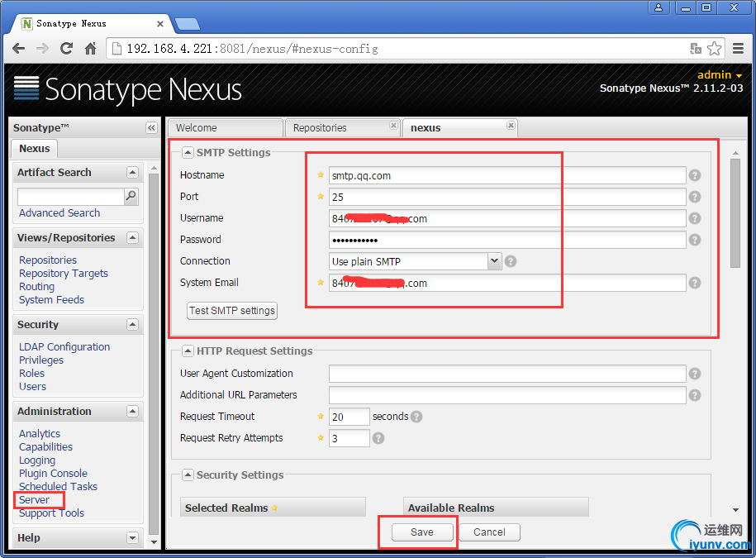The width and height of the screenshot is (756, 558).
Task: Show help for the System Email field
Action: click(695, 283)
